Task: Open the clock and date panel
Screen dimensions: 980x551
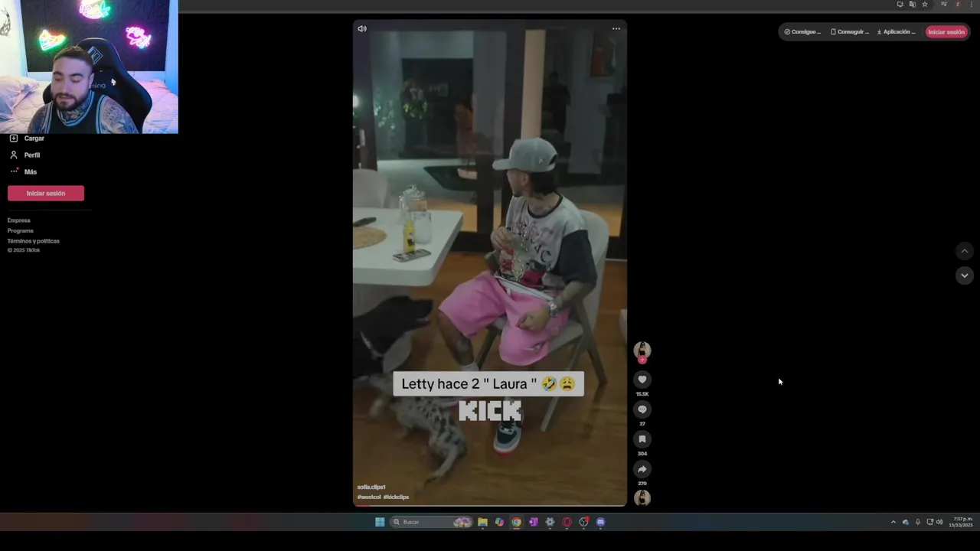Action: point(962,522)
